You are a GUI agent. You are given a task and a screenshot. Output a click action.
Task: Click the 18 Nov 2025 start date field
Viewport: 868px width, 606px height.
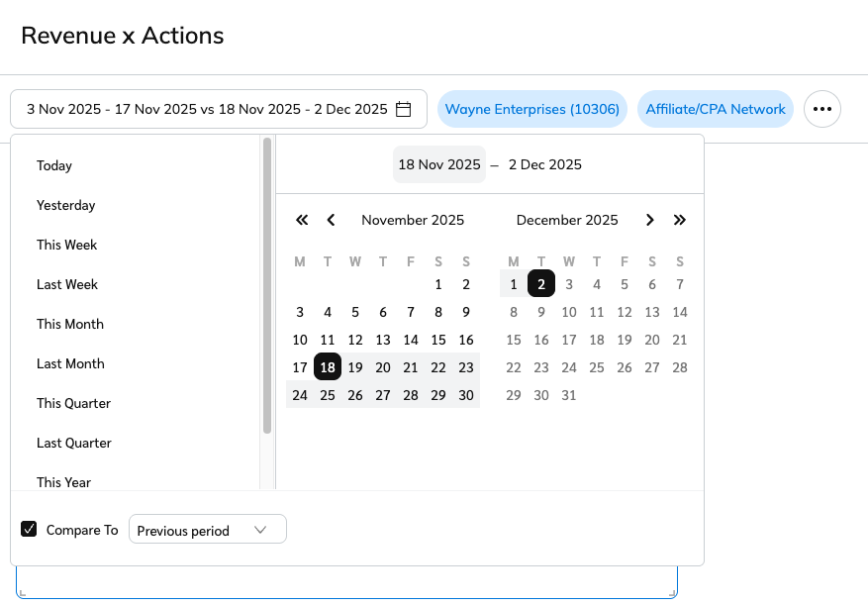click(x=439, y=164)
